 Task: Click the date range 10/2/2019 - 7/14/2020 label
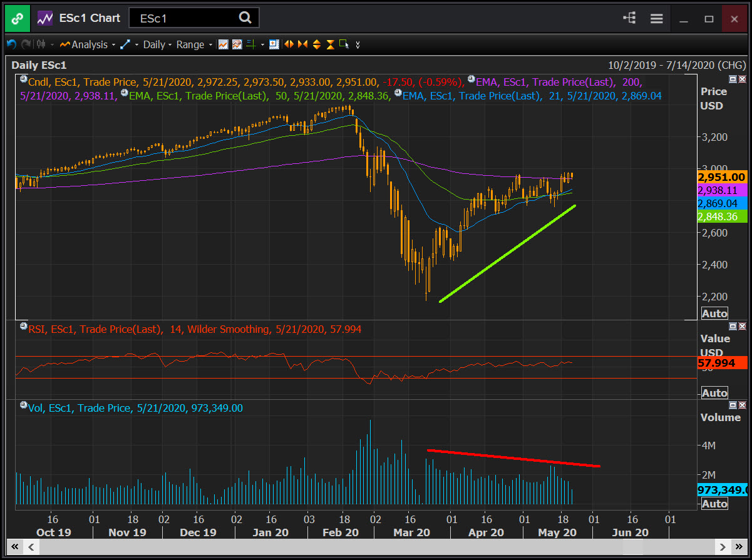point(677,65)
